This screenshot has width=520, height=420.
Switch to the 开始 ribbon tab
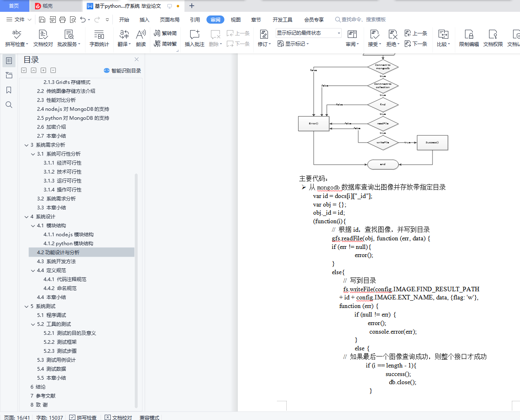(124, 20)
